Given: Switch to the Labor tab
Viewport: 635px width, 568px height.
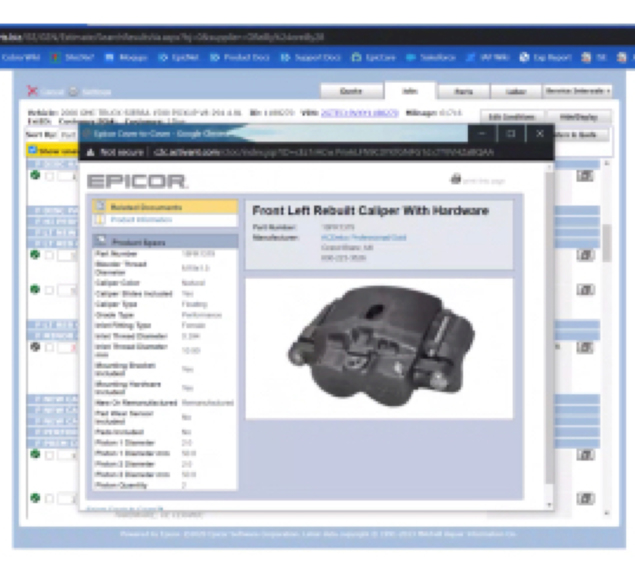Looking at the screenshot, I should pyautogui.click(x=518, y=91).
